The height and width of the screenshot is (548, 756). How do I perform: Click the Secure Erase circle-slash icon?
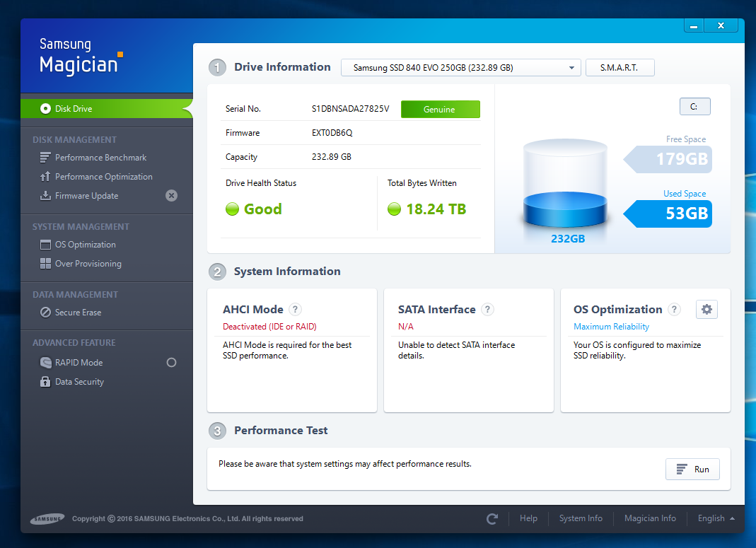(45, 313)
